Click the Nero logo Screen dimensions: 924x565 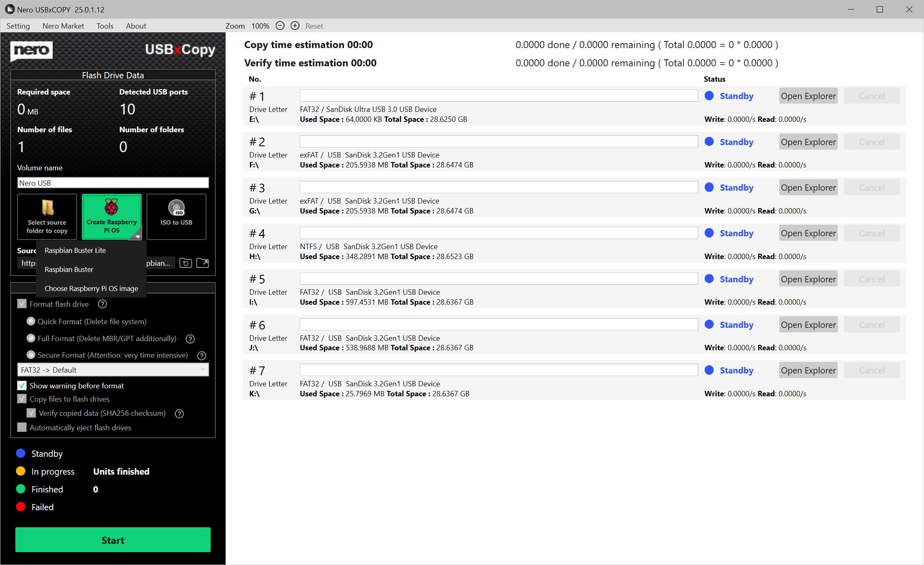(x=32, y=51)
